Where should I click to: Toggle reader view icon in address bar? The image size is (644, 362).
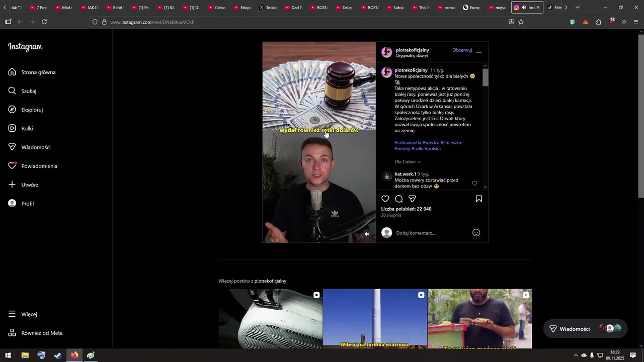point(511,22)
